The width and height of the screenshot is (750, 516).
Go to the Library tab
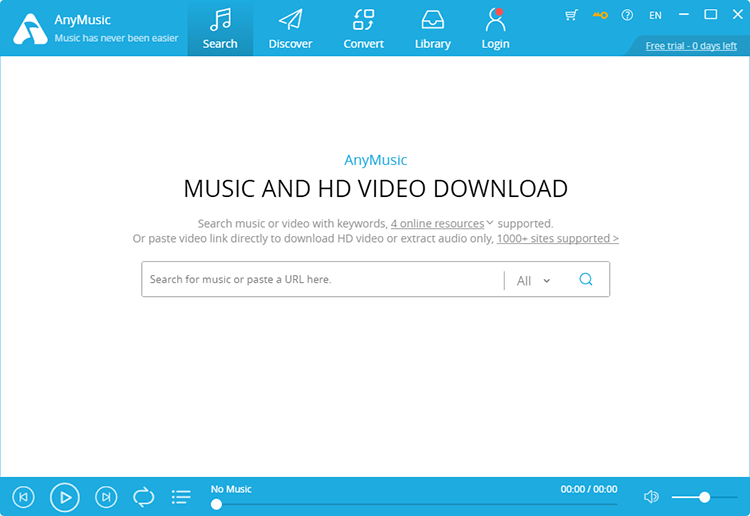(x=432, y=28)
